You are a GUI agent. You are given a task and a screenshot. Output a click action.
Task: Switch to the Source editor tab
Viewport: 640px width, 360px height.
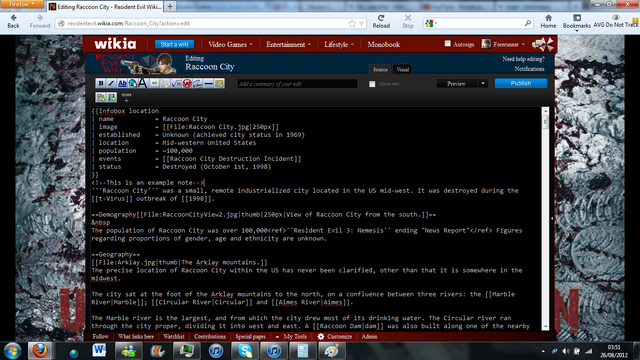coord(380,69)
